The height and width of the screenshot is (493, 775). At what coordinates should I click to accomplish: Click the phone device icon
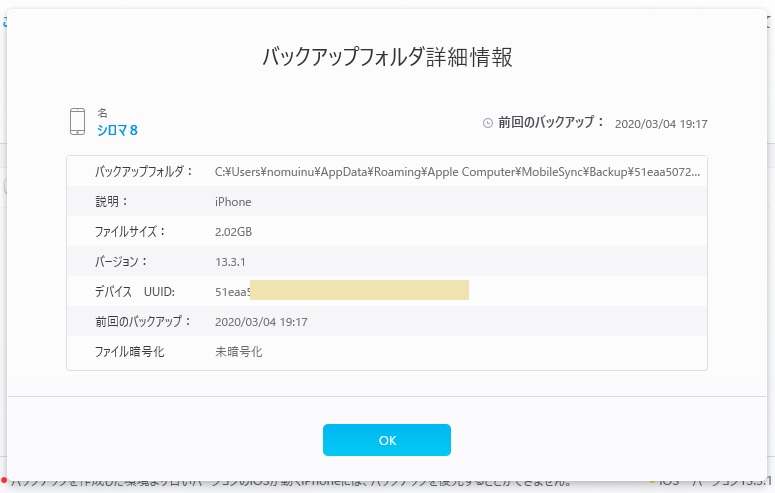77,121
